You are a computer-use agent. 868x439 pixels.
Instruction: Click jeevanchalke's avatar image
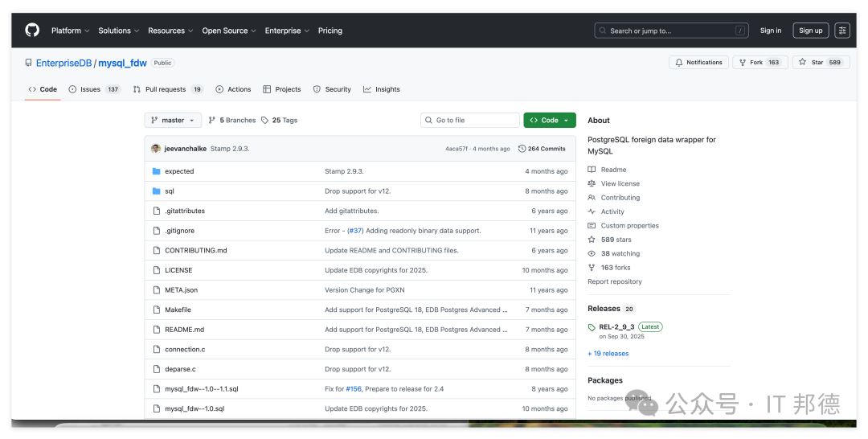[156, 149]
